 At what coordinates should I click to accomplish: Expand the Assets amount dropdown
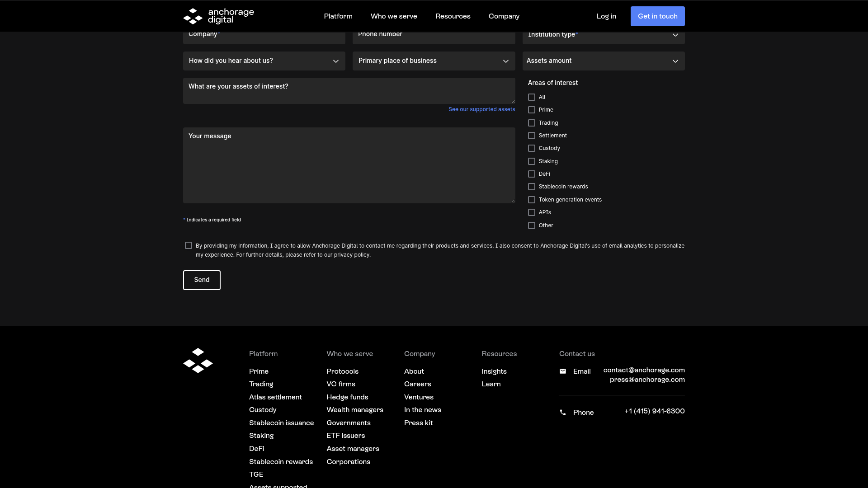pos(604,61)
